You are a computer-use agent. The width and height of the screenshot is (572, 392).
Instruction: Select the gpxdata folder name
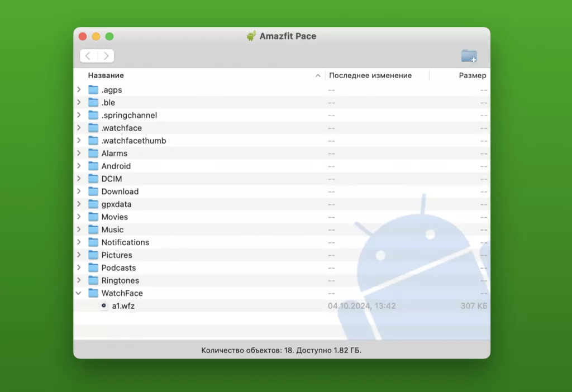(116, 204)
